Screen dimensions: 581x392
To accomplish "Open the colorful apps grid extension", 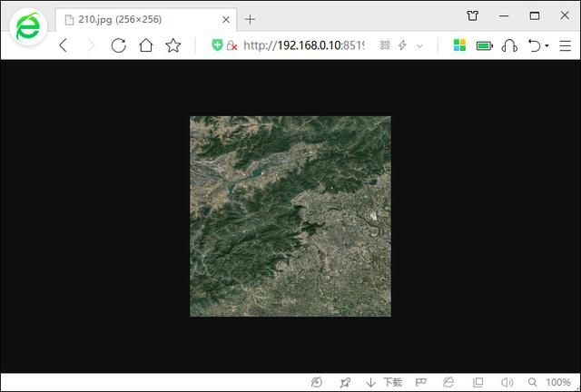I will [459, 45].
